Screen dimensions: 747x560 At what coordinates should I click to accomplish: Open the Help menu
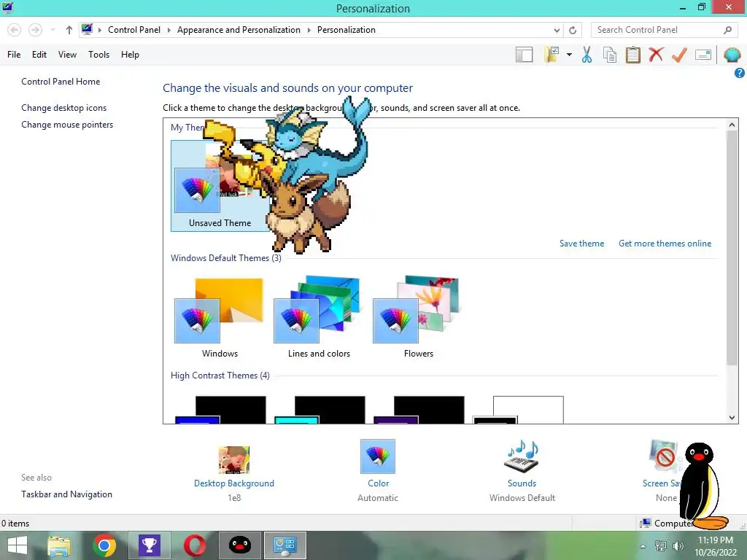[x=130, y=55]
